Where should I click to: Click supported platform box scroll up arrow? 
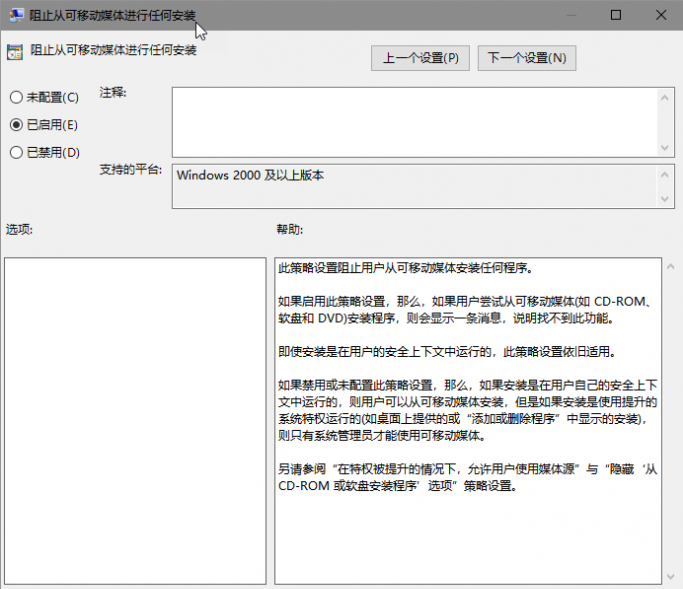point(665,175)
